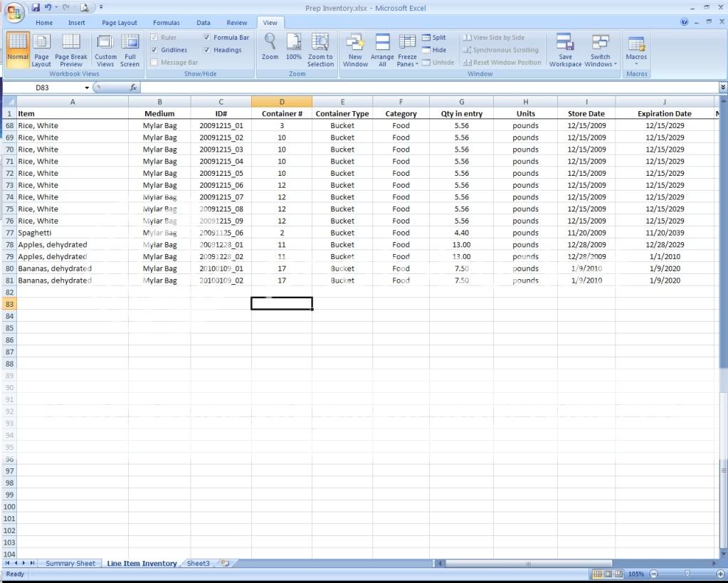Image resolution: width=728 pixels, height=583 pixels.
Task: Select the 11/20/2039 expiration date cell
Action: click(665, 233)
